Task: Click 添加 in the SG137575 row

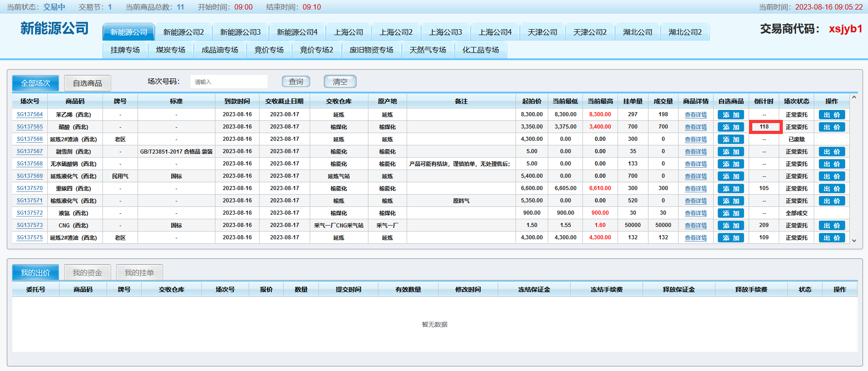Action: point(731,238)
